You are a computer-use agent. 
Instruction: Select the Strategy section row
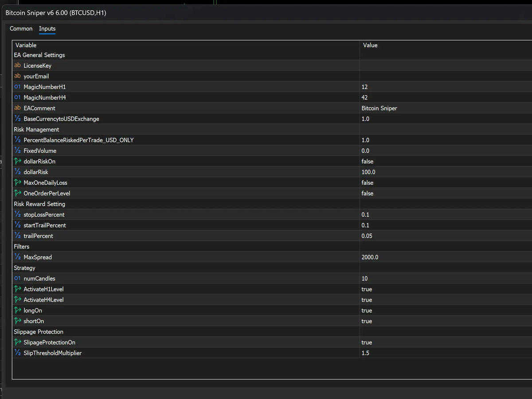click(x=272, y=268)
